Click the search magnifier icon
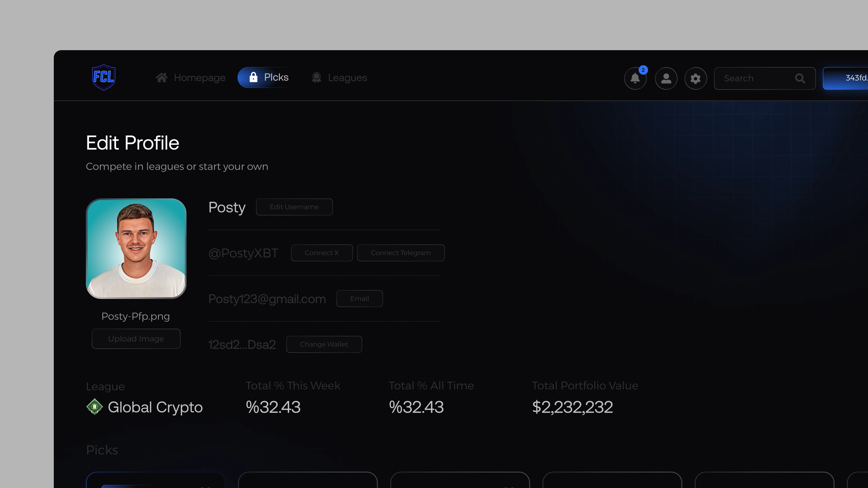This screenshot has width=868, height=488. pyautogui.click(x=800, y=78)
